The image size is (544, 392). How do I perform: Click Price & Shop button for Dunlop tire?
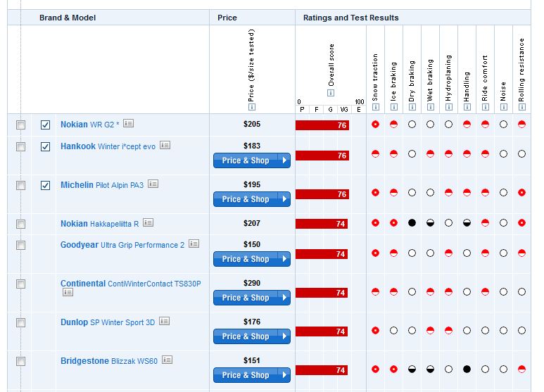(252, 336)
